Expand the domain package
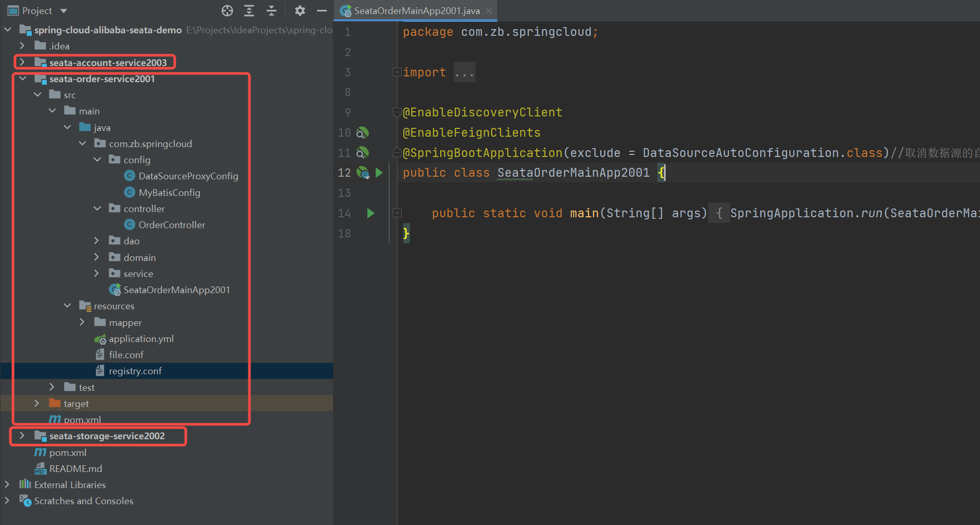Image resolution: width=980 pixels, height=525 pixels. pyautogui.click(x=97, y=257)
